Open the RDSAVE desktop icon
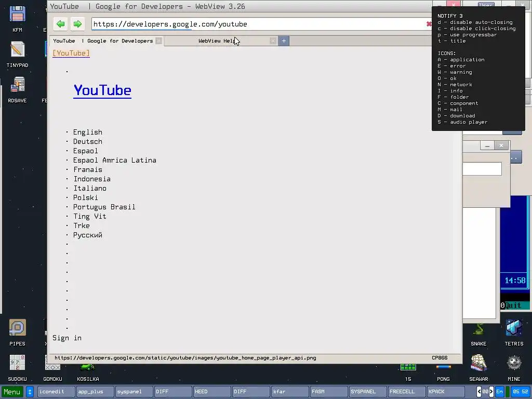 pyautogui.click(x=17, y=89)
